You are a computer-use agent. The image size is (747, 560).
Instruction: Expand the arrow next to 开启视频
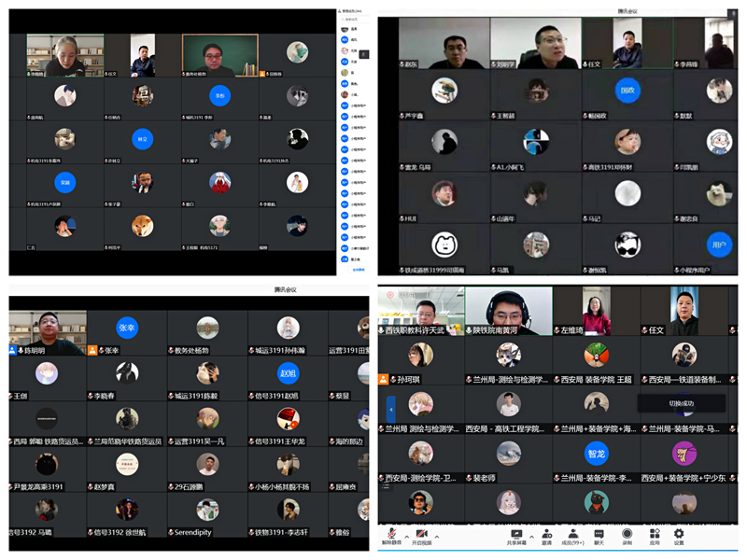[x=436, y=537]
